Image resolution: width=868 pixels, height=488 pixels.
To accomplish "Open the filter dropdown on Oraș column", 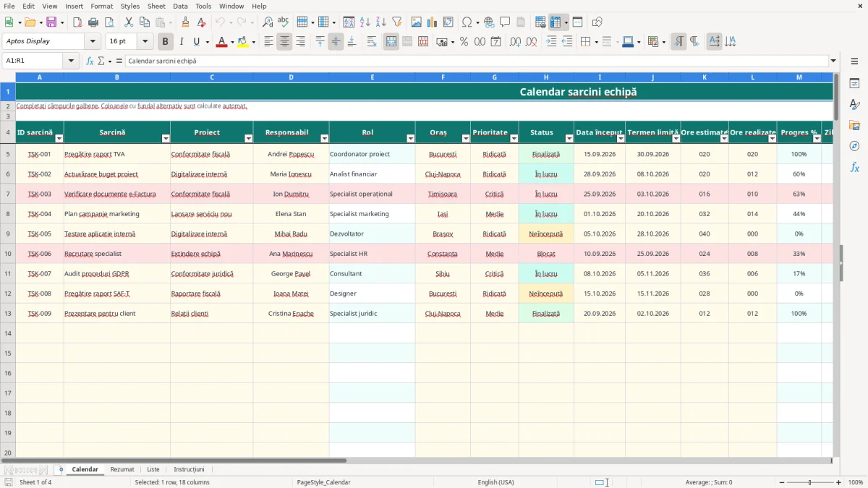I will tap(466, 138).
